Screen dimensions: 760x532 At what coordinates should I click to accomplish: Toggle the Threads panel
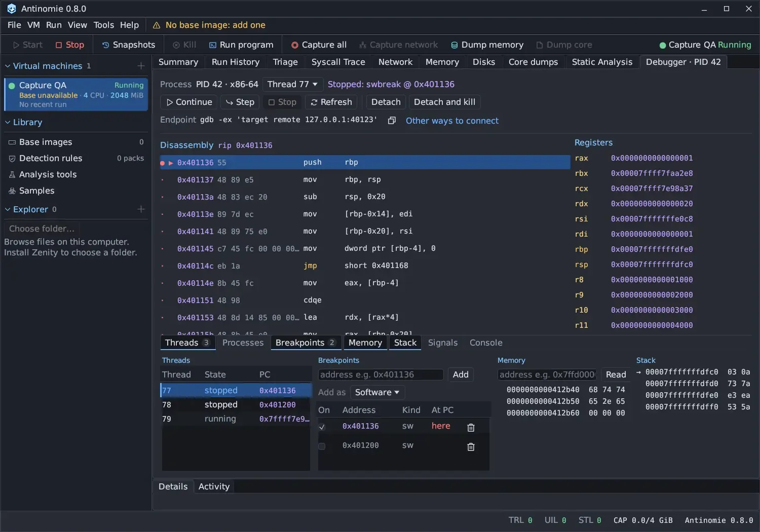click(187, 343)
